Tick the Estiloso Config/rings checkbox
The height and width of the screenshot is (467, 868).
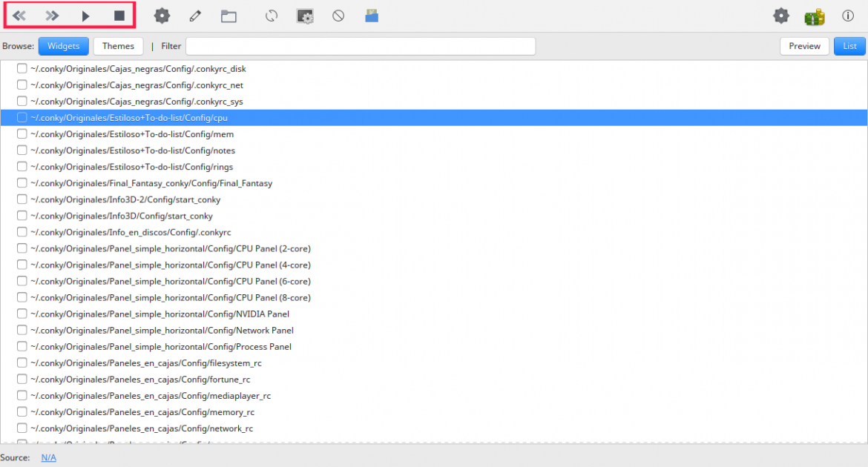pos(22,167)
